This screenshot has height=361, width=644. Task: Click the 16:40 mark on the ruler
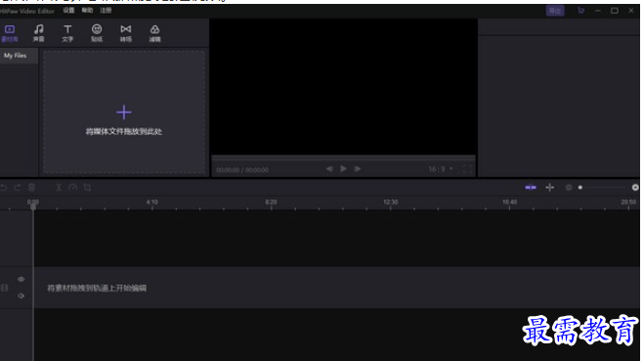tap(509, 202)
